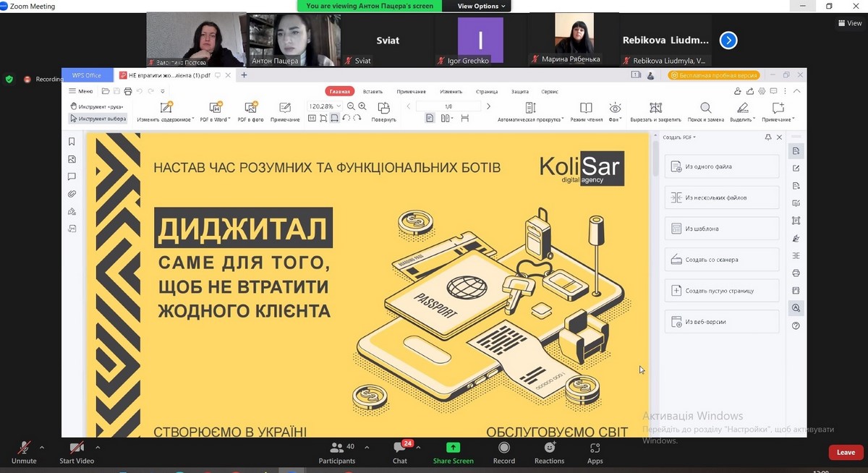
Task: Expand the Автоматическая прокрутка dropdown
Action: click(x=563, y=119)
